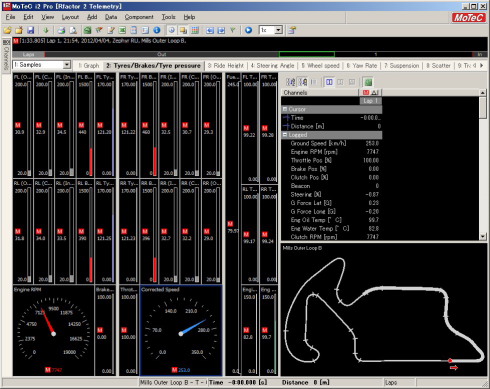Click the red M icon in Channels header

366,92
